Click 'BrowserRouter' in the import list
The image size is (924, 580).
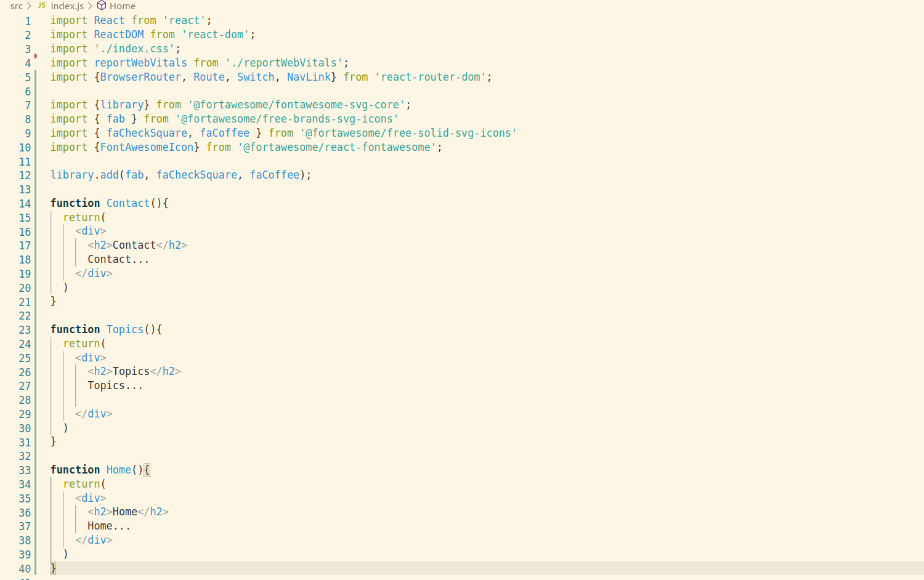tap(140, 77)
